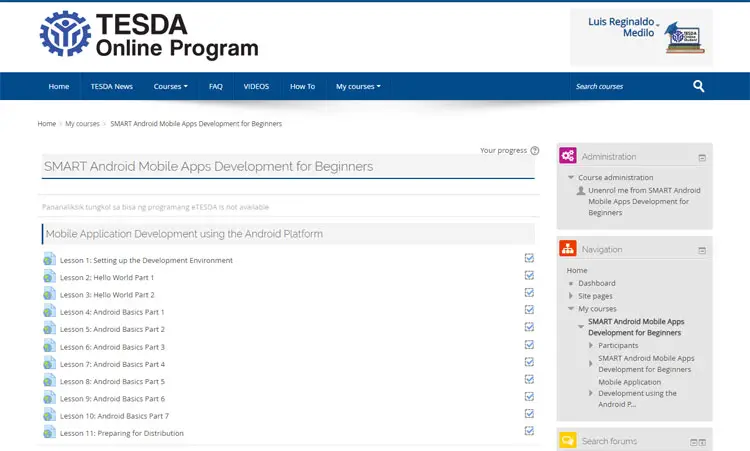Open the How To menu item
Image resolution: width=750 pixels, height=451 pixels.
(302, 87)
